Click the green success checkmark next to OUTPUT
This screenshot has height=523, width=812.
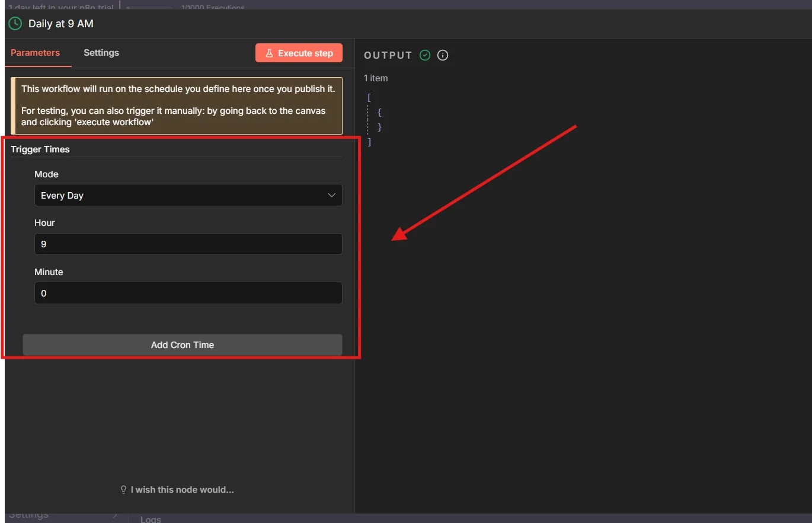click(424, 55)
